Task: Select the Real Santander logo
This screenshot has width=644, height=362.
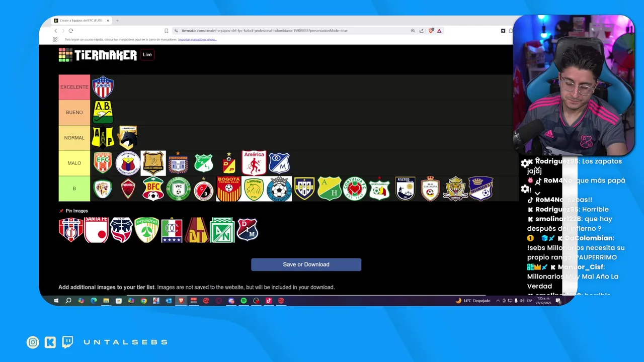Action: pyautogui.click(x=279, y=189)
